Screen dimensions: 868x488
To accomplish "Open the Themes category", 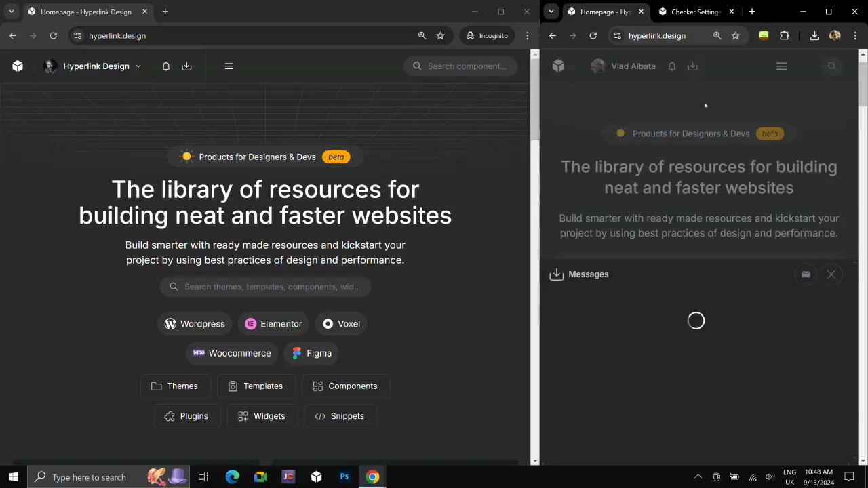I will point(175,386).
